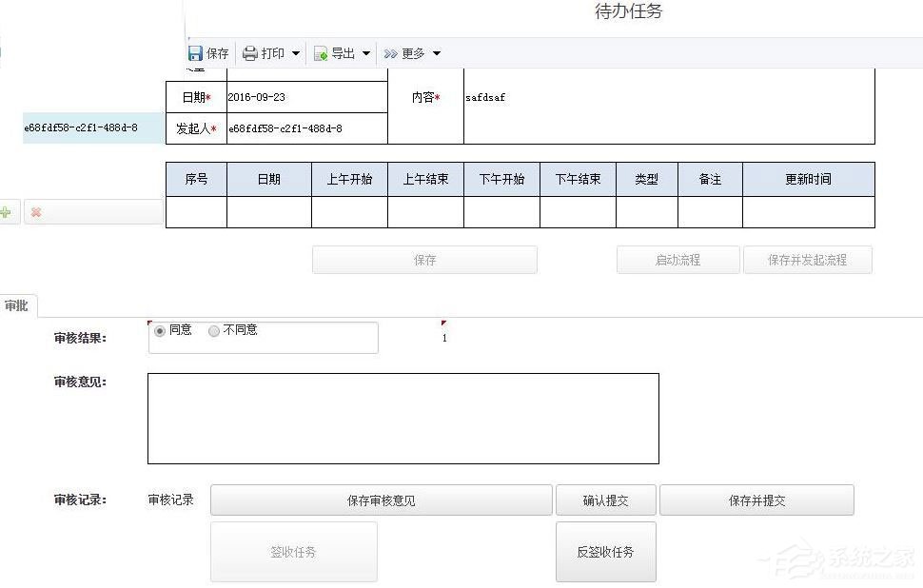Click the 内容 field showing safdsaf
Screen dimensions: 923x588
click(669, 106)
